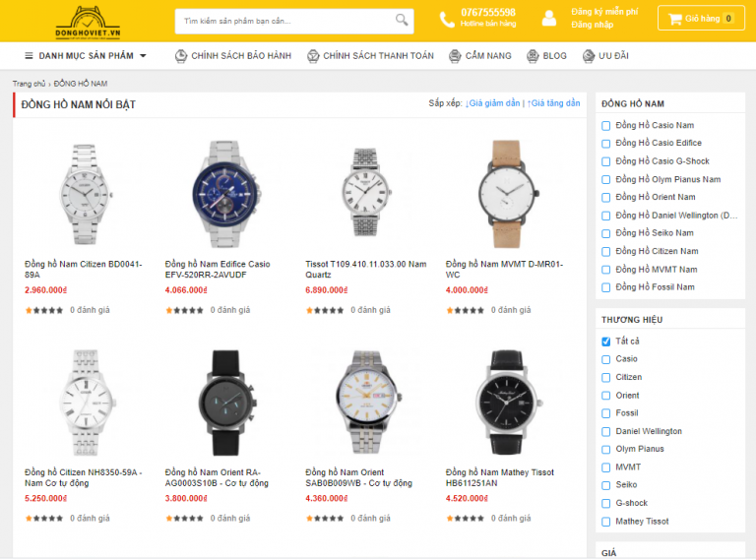This screenshot has height=560, width=756.
Task: Open Mathey Tissot HB611251AN watch image
Action: tap(508, 403)
